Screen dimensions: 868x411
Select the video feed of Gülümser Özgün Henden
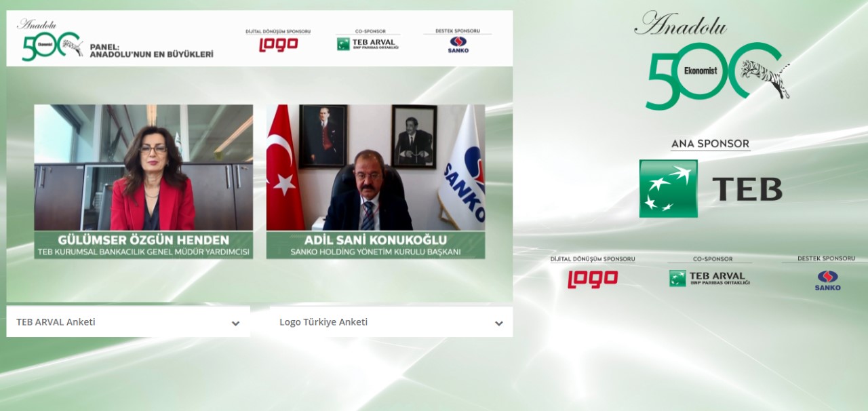[x=144, y=168]
